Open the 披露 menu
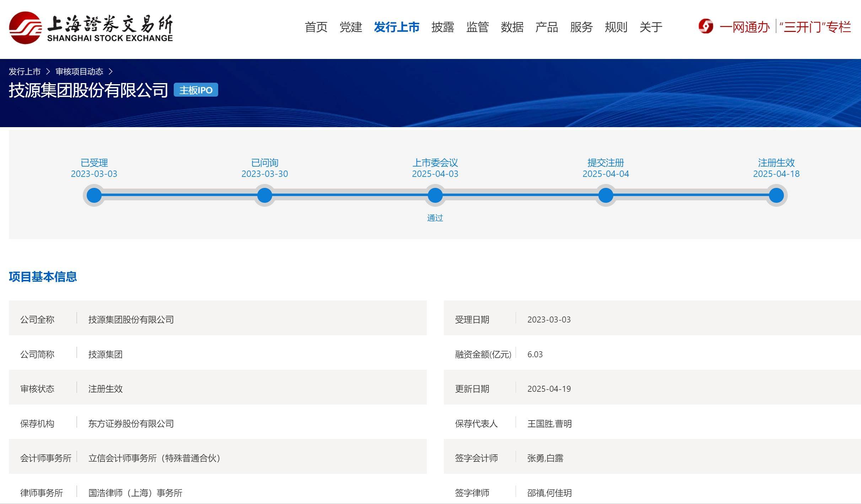The image size is (861, 504). click(443, 27)
